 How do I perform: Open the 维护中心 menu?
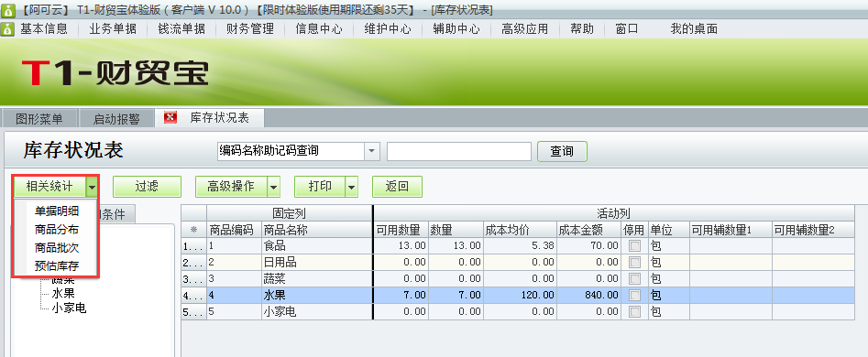[388, 28]
